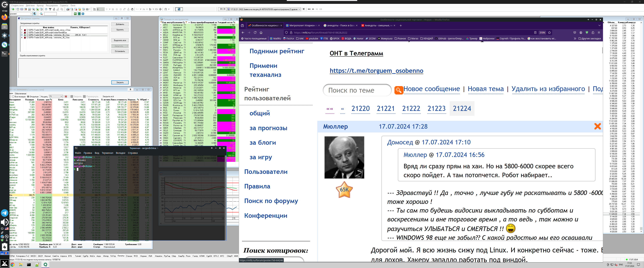Image resolution: width=644 pixels, height=268 pixels.
Task: Open the 'Новое сообщение' link
Action: (432, 89)
